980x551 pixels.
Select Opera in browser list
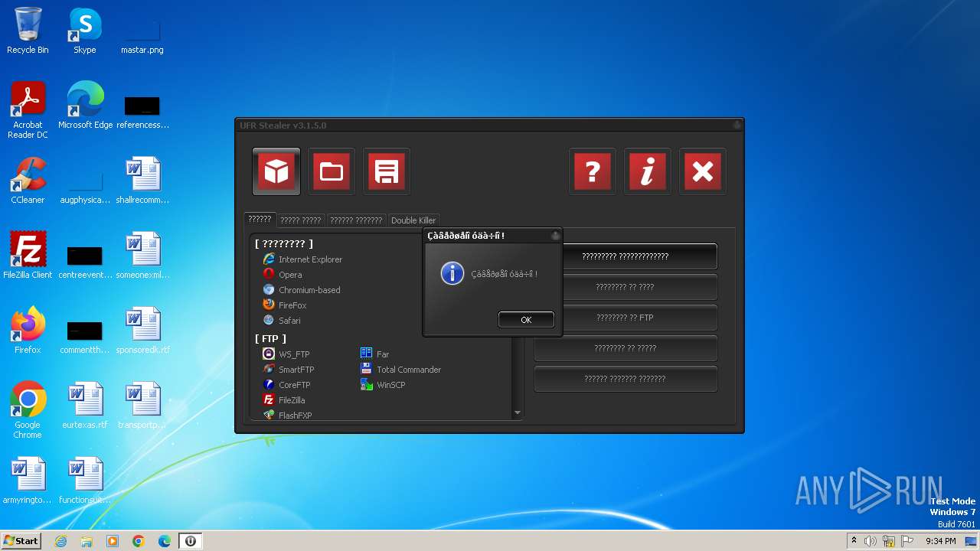tap(283, 275)
